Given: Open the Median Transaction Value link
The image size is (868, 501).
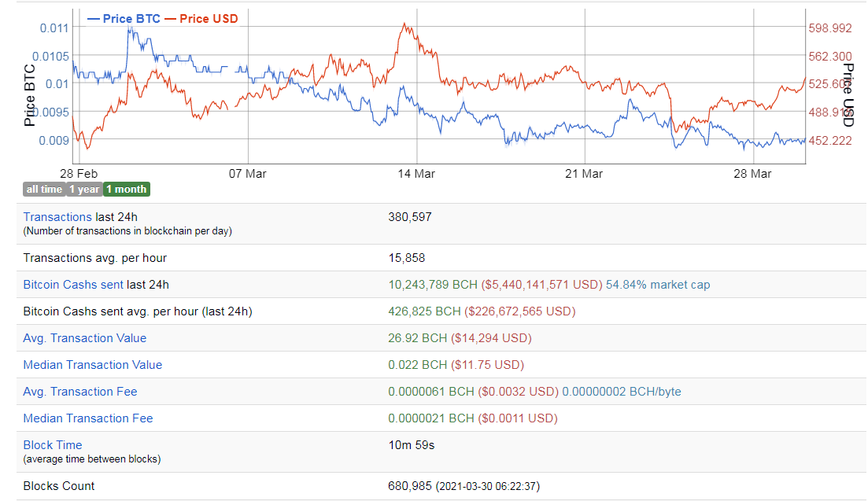Looking at the screenshot, I should point(93,365).
